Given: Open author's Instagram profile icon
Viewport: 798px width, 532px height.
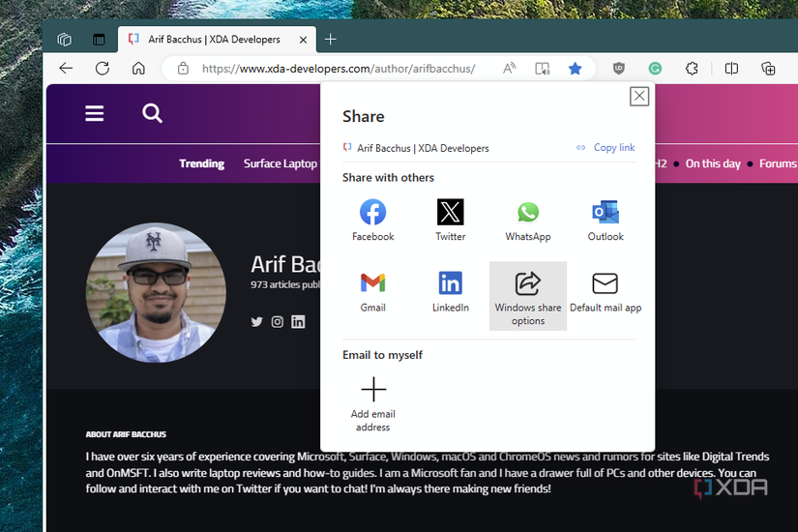Looking at the screenshot, I should 278,322.
